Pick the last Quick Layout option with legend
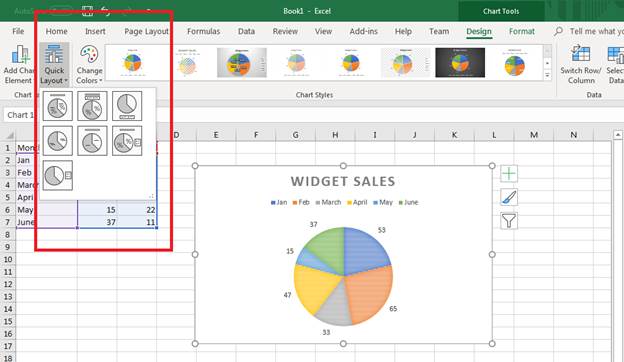 click(x=58, y=175)
